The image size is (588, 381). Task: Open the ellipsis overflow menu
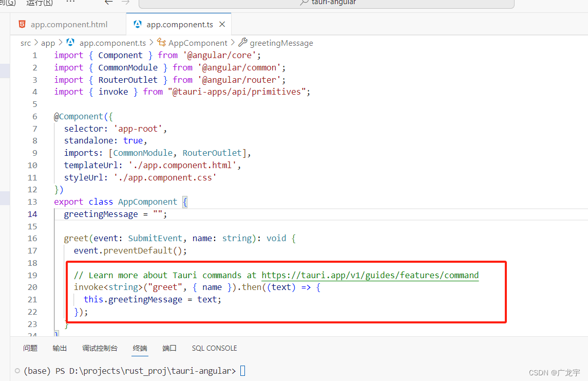click(x=71, y=3)
